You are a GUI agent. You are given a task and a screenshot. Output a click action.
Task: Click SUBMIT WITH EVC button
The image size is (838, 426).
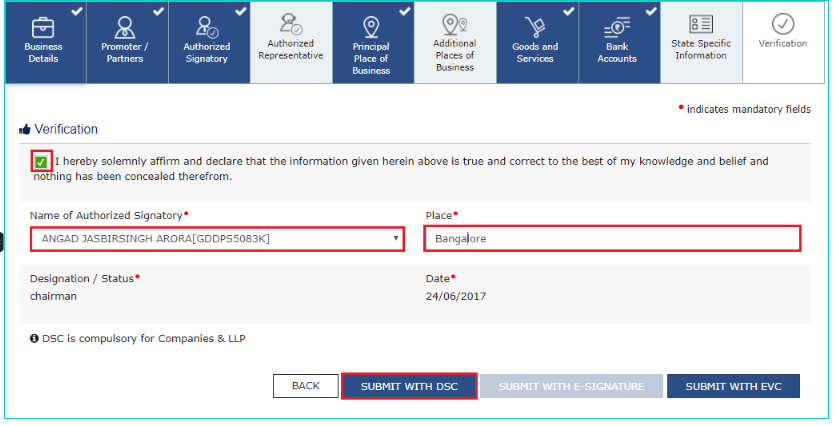(x=733, y=386)
